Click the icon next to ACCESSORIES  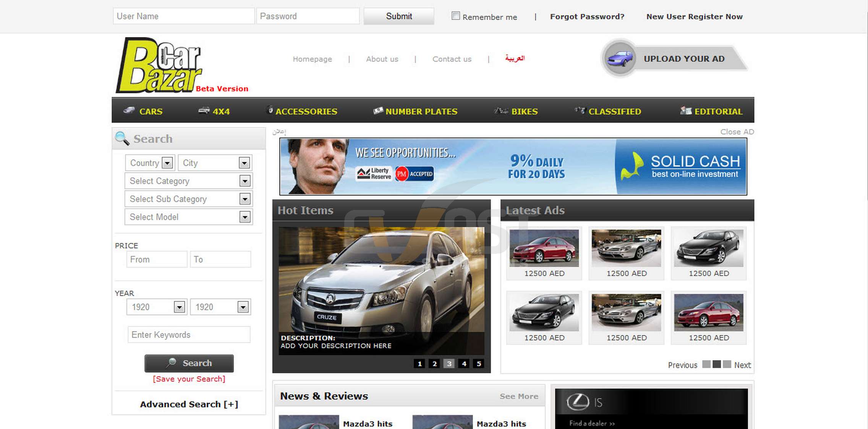[270, 110]
